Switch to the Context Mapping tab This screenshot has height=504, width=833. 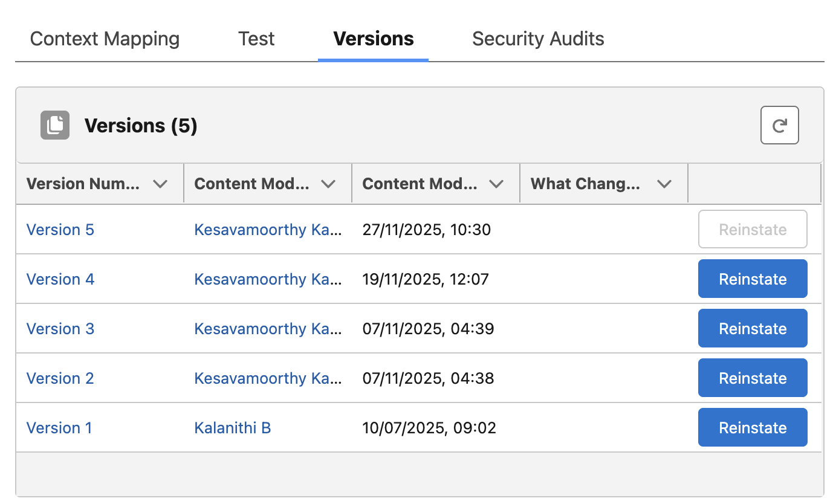[105, 39]
